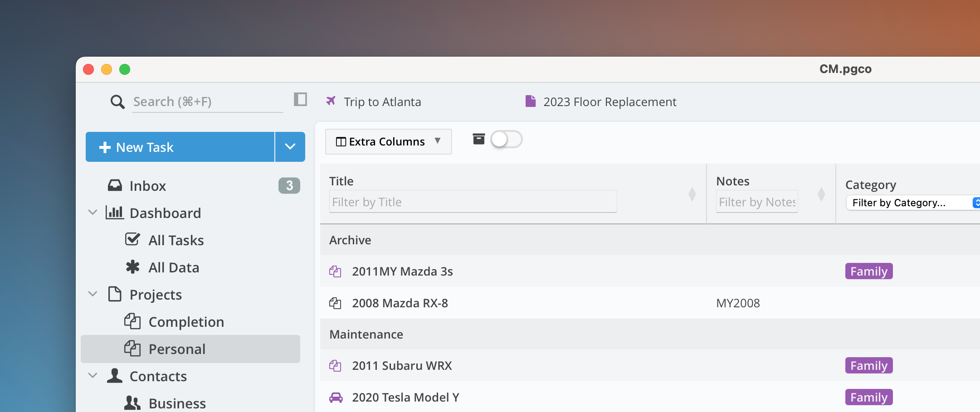Image resolution: width=980 pixels, height=412 pixels.
Task: Click the archive box icon
Action: click(478, 139)
